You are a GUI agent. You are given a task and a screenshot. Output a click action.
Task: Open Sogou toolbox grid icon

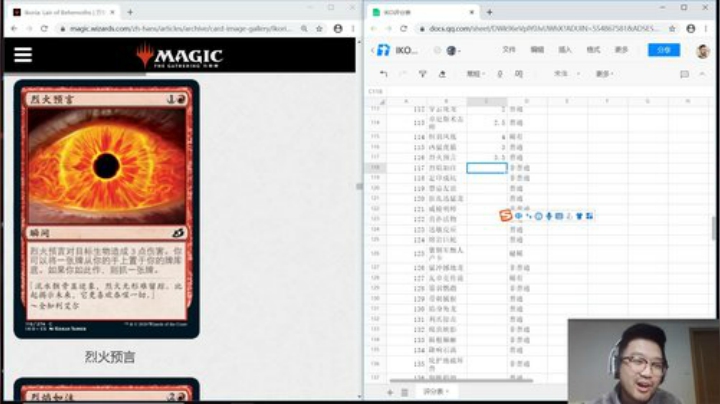point(589,216)
